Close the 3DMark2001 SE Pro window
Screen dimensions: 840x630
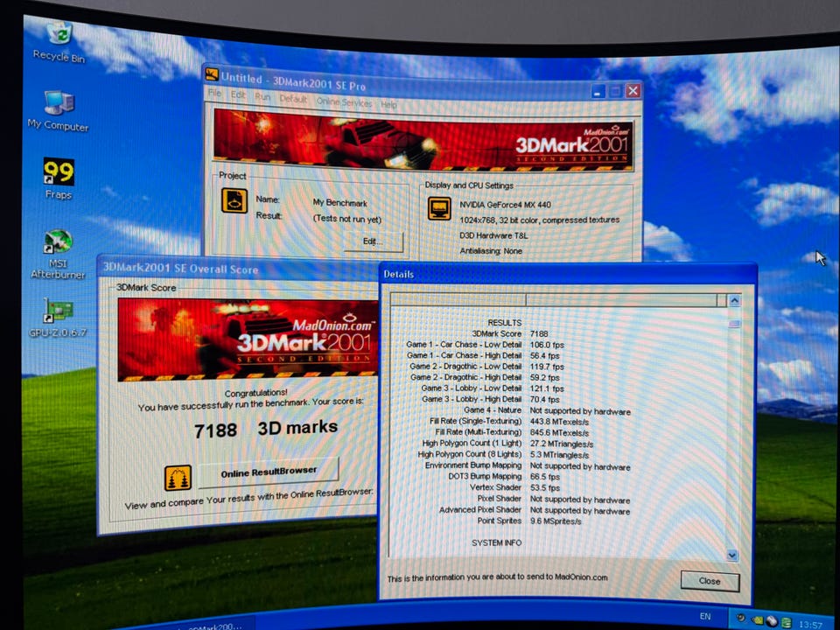point(633,90)
